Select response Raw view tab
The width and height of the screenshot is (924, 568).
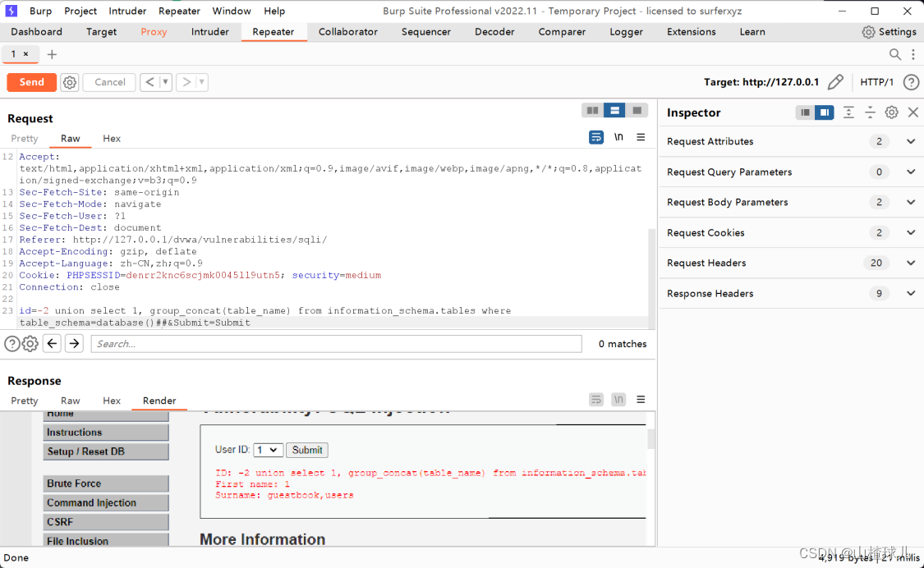click(x=70, y=401)
